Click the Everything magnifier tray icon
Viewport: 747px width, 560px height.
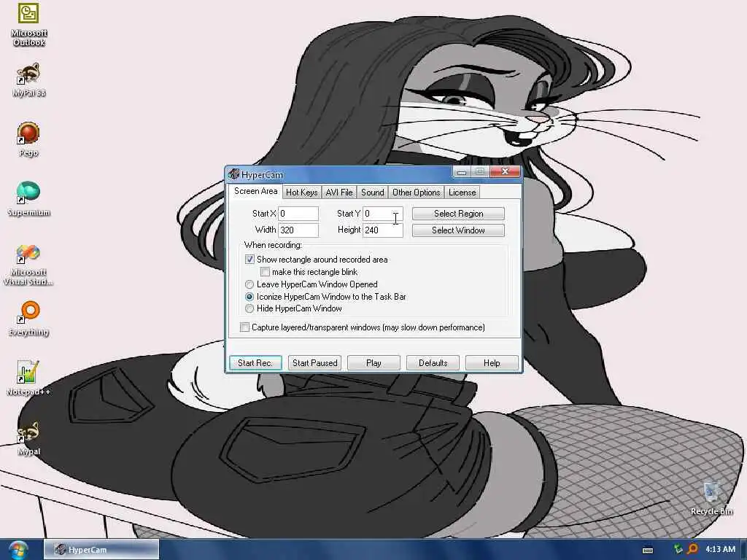pos(692,549)
